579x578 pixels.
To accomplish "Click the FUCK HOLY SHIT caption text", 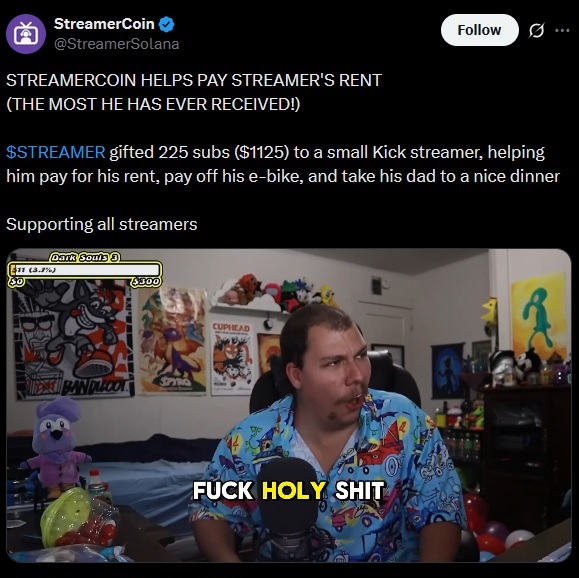I will coord(289,490).
